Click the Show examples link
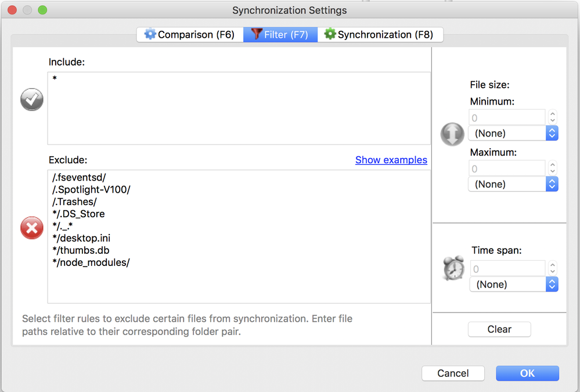This screenshot has width=580, height=392. point(391,160)
